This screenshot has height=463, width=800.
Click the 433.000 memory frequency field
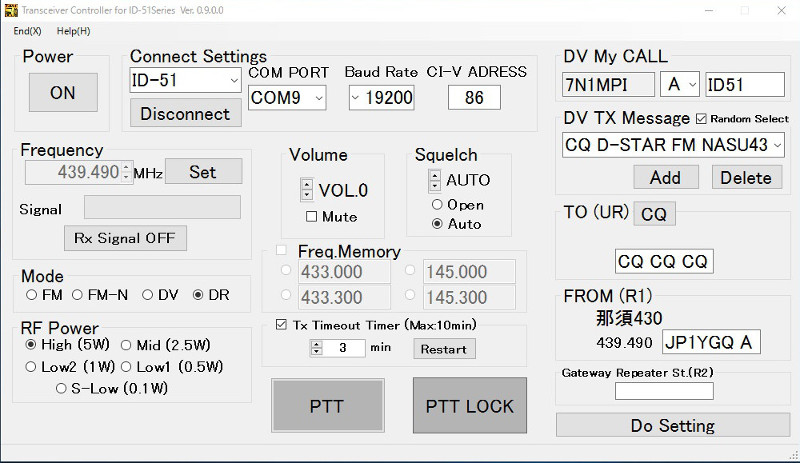point(344,272)
